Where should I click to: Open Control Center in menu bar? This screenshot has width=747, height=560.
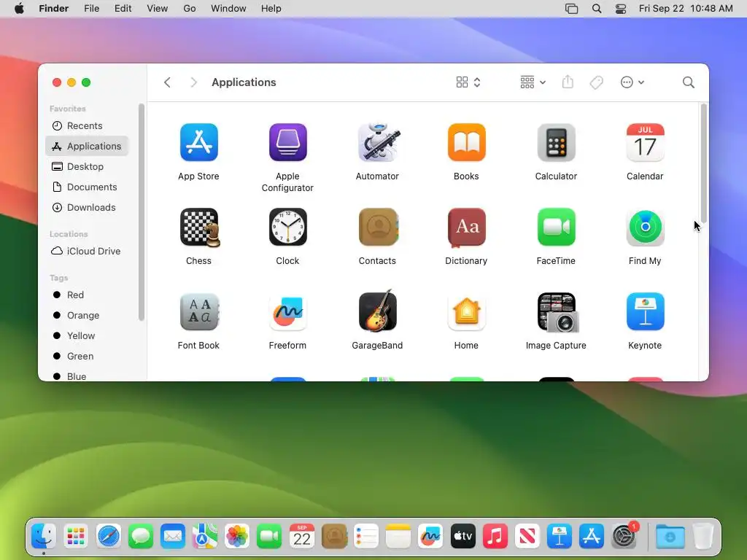tap(621, 9)
